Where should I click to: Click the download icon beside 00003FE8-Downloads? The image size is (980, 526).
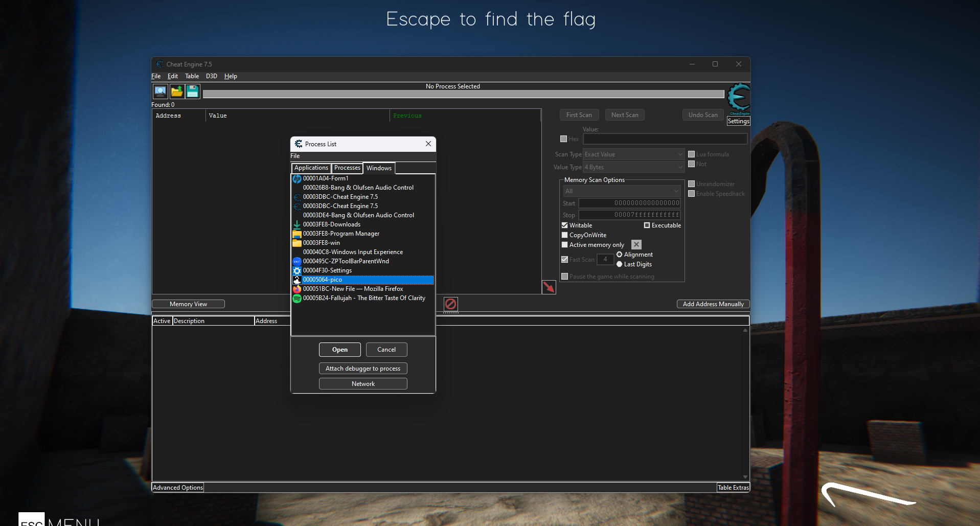[x=297, y=224]
